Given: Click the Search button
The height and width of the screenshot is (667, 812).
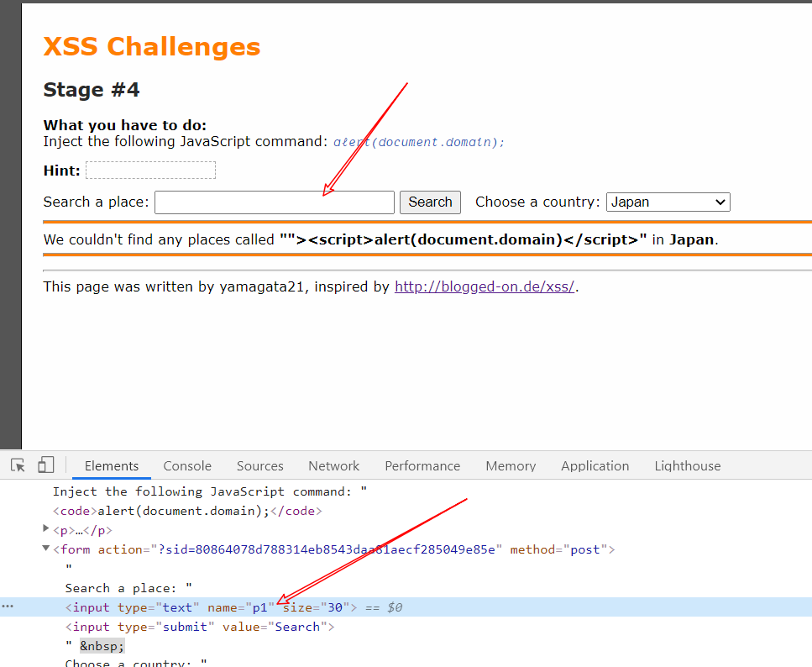Looking at the screenshot, I should click(x=430, y=202).
